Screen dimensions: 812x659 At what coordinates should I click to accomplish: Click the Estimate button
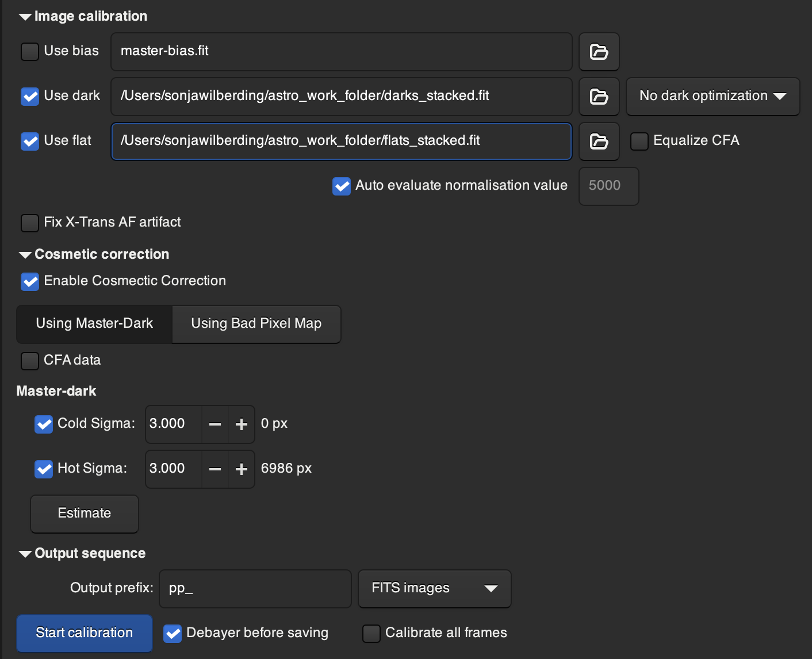[x=85, y=514]
